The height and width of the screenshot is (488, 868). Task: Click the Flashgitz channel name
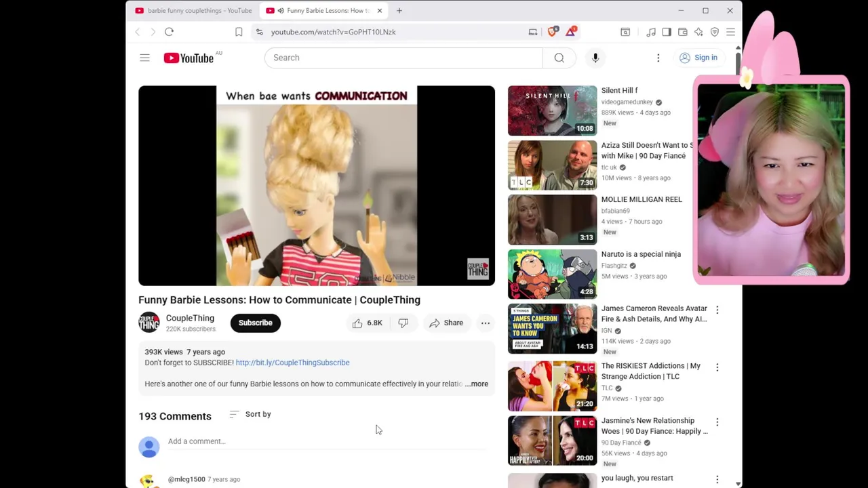tap(614, 266)
